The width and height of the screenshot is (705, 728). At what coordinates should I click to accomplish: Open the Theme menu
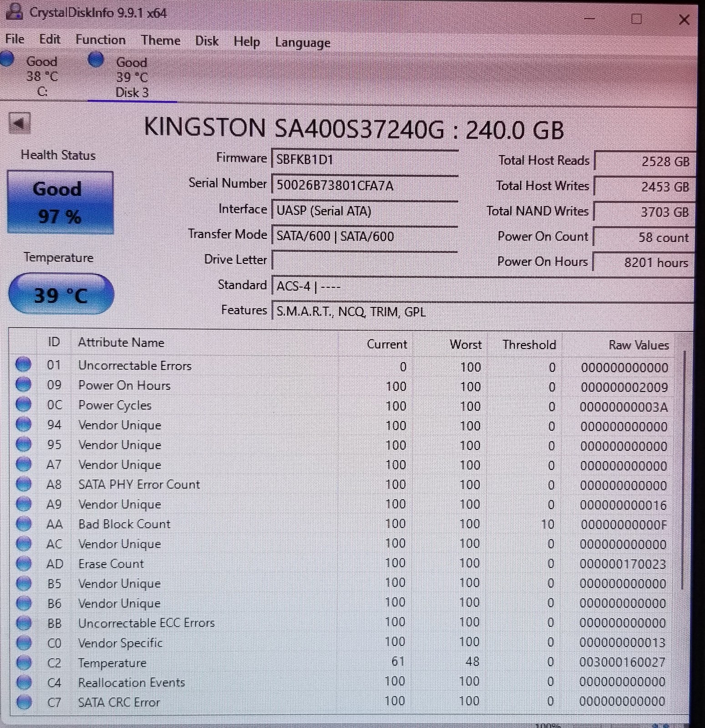(x=161, y=40)
